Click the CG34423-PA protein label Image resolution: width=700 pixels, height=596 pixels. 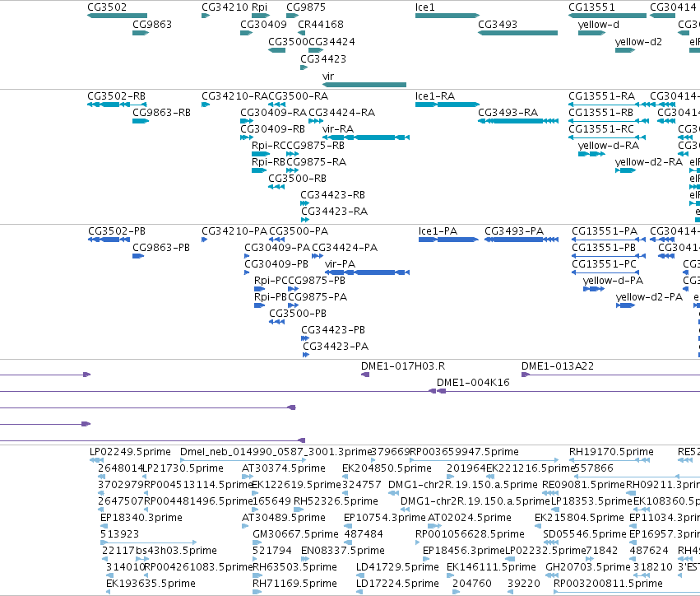click(x=336, y=347)
